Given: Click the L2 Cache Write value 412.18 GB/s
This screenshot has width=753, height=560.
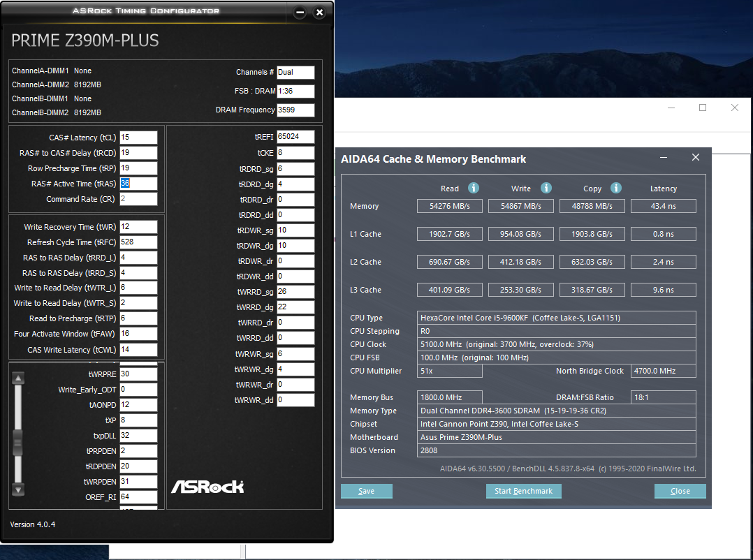Looking at the screenshot, I should 520,262.
